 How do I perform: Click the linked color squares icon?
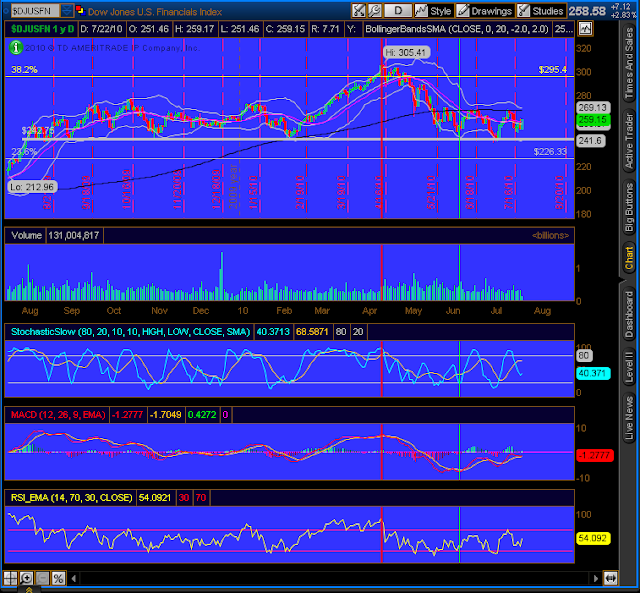[x=80, y=10]
